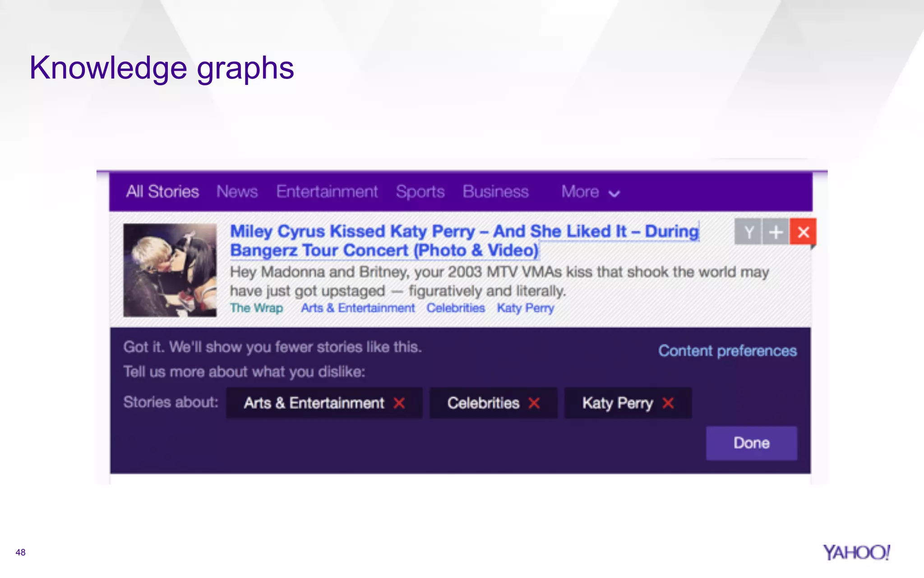Viewport: 924px width, 578px height.
Task: Select the Celebrities dislike chip
Action: (494, 403)
